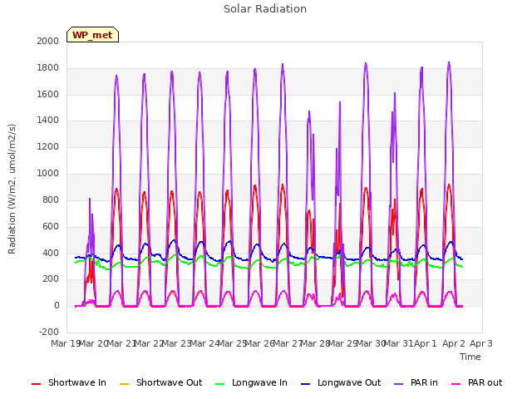Click the orange Shortwave Out legend swatch
The height and width of the screenshot is (399, 532).
click(x=125, y=384)
